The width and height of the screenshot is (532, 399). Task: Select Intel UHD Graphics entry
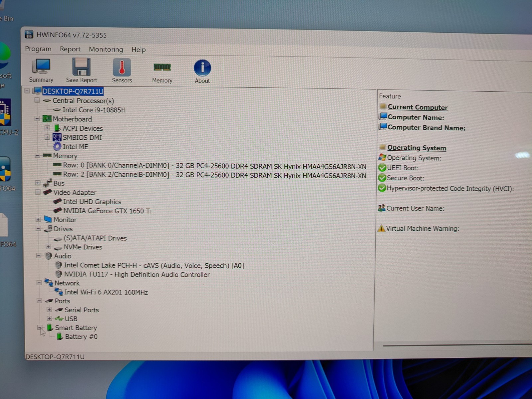pyautogui.click(x=92, y=201)
